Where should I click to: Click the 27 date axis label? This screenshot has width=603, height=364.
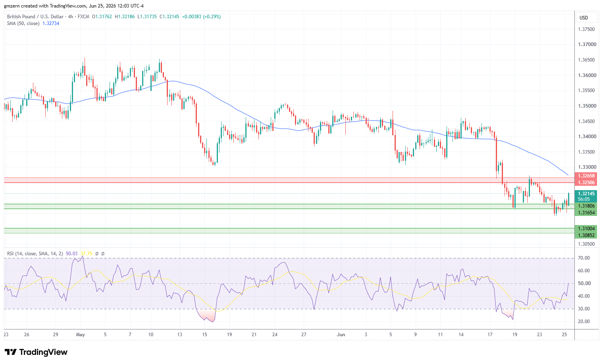click(304, 335)
